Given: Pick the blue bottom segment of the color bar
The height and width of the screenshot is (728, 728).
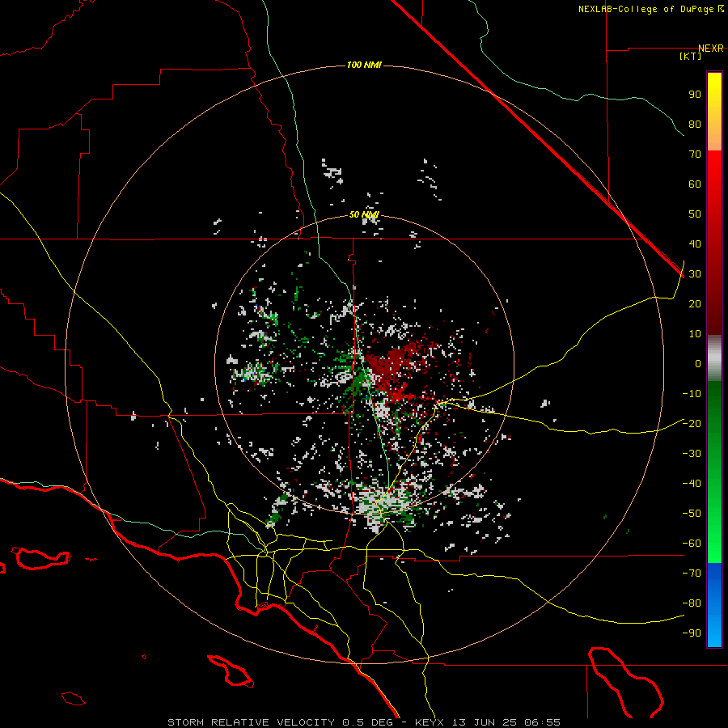Looking at the screenshot, I should coord(714,605).
